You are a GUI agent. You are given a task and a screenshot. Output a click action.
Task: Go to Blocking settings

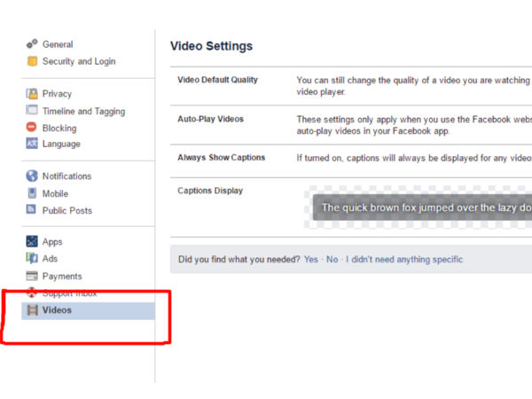pyautogui.click(x=59, y=129)
